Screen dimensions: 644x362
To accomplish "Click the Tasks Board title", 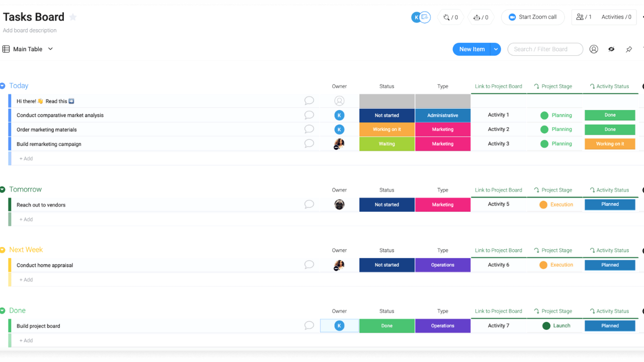I will 34,17.
